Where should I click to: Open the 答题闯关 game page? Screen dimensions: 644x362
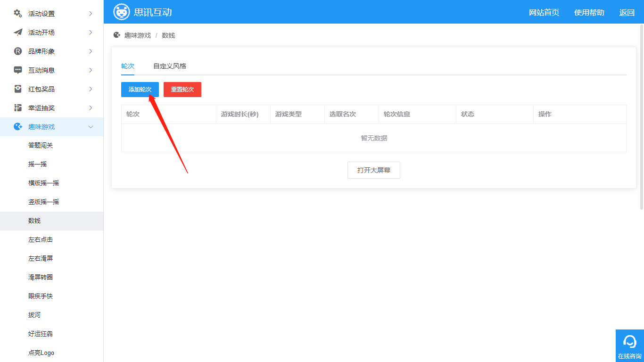click(52, 145)
